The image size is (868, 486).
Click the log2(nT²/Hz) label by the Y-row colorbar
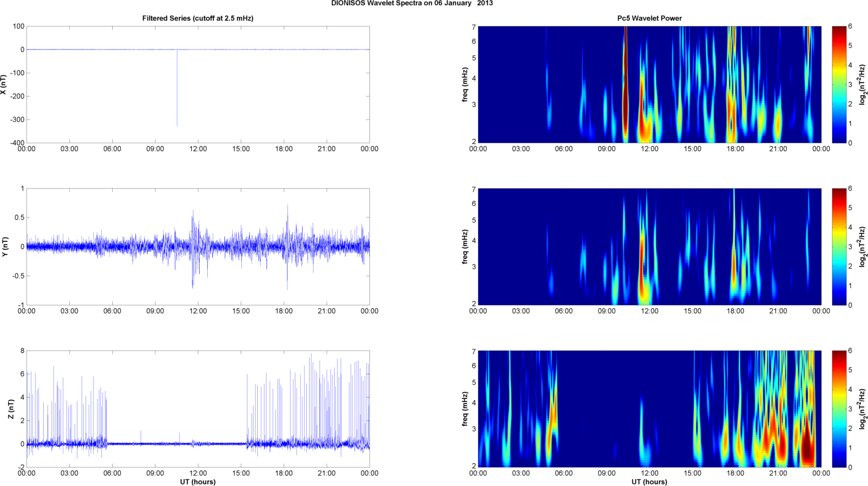862,247
